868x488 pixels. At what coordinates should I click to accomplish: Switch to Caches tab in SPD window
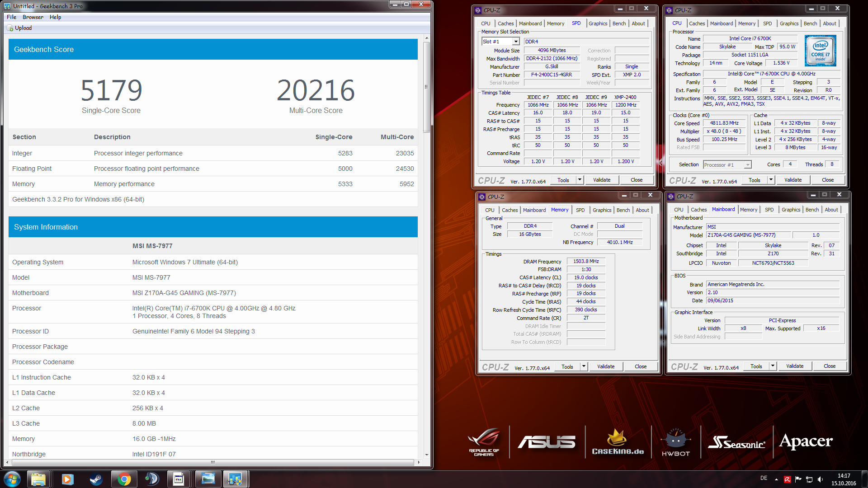505,23
